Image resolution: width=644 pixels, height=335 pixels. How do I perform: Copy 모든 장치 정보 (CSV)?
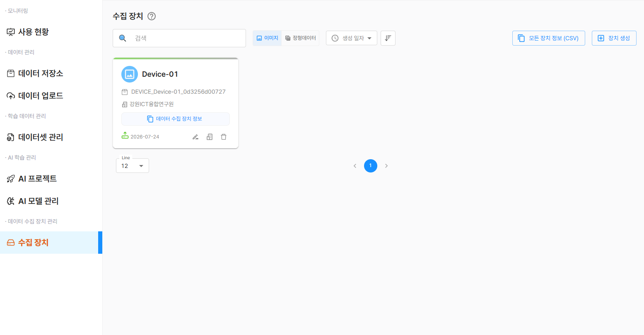[x=549, y=38]
